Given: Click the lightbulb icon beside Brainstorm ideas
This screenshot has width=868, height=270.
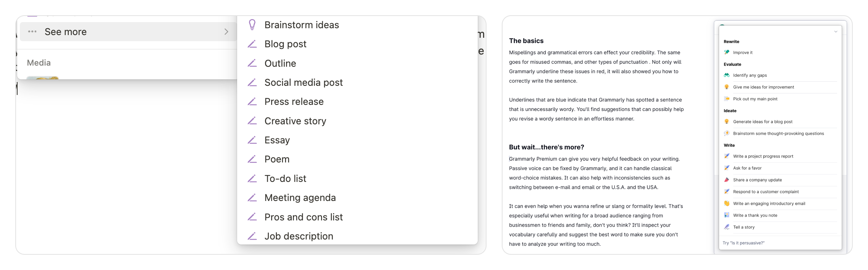Looking at the screenshot, I should (x=252, y=25).
